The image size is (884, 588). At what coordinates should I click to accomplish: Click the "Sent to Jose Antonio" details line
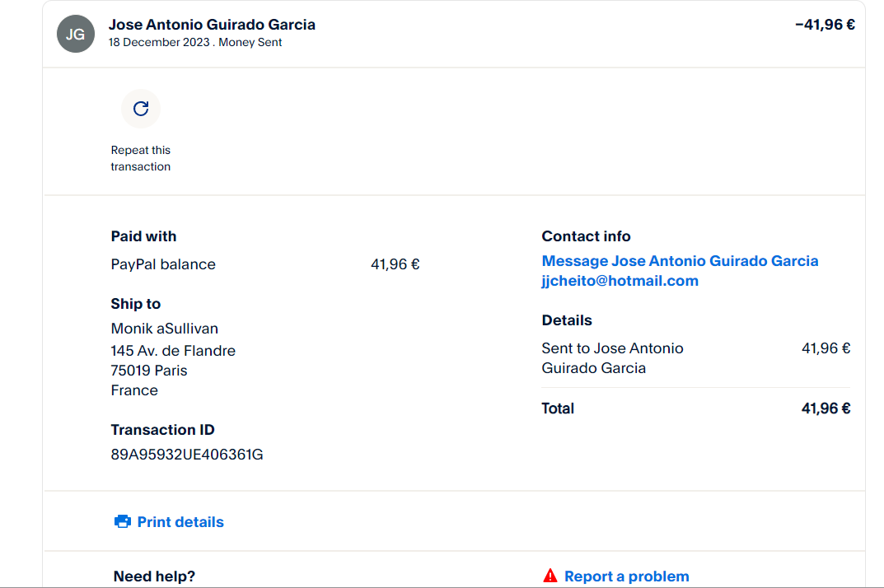[x=612, y=348]
